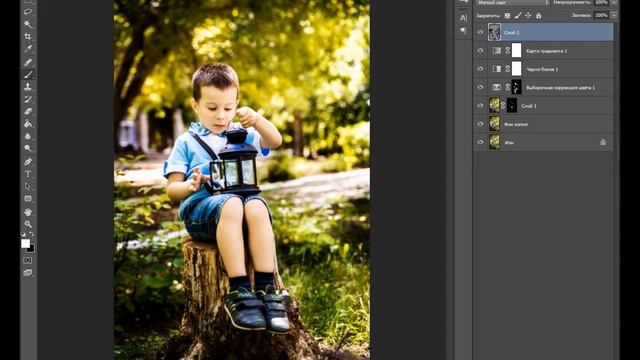Hide the Фон копия layer
The height and width of the screenshot is (360, 640).
[480, 124]
